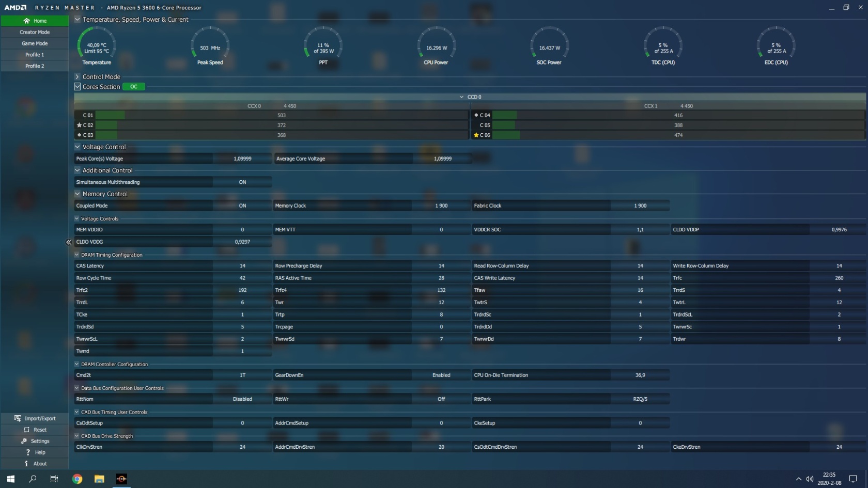The height and width of the screenshot is (488, 868).
Task: Toggle the Cores Section checkbox
Action: click(x=78, y=87)
